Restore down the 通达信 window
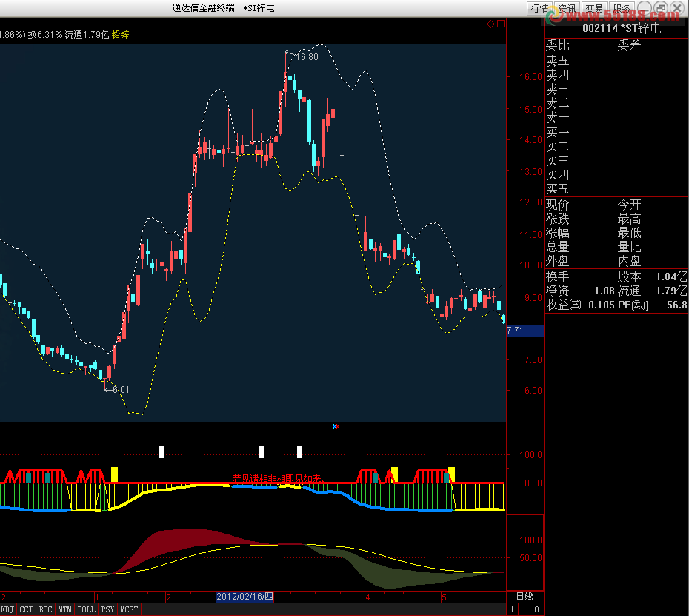 tap(661, 8)
